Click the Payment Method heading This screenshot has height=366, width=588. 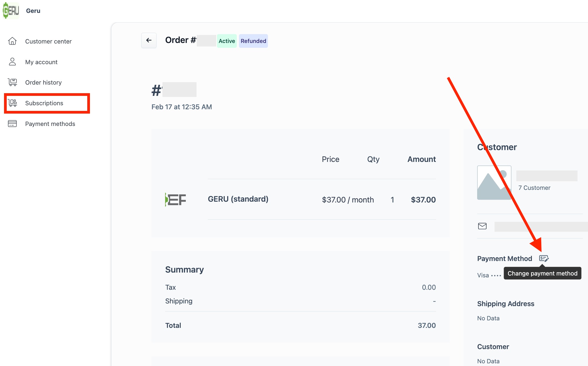504,259
